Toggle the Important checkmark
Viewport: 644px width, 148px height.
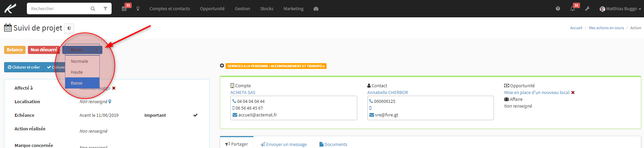point(195,115)
